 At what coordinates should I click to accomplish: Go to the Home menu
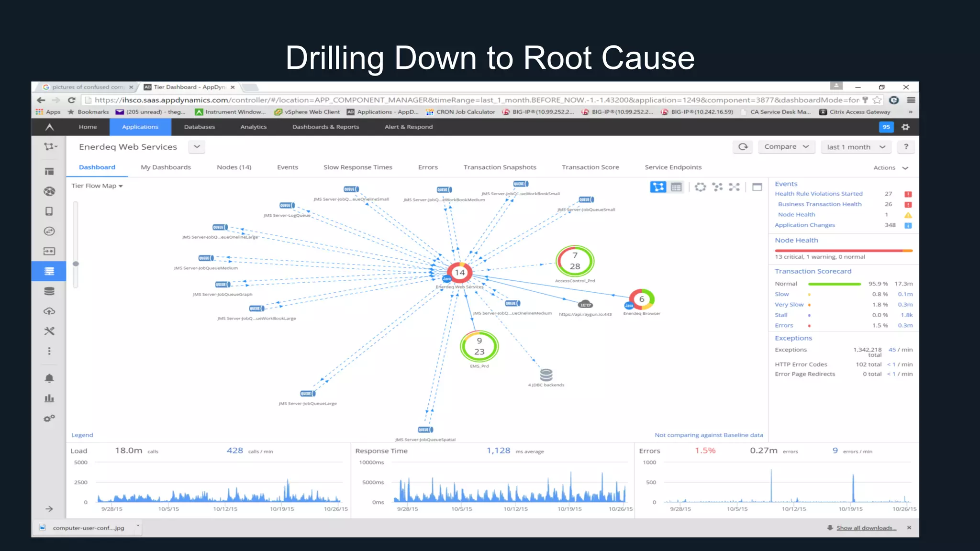88,127
